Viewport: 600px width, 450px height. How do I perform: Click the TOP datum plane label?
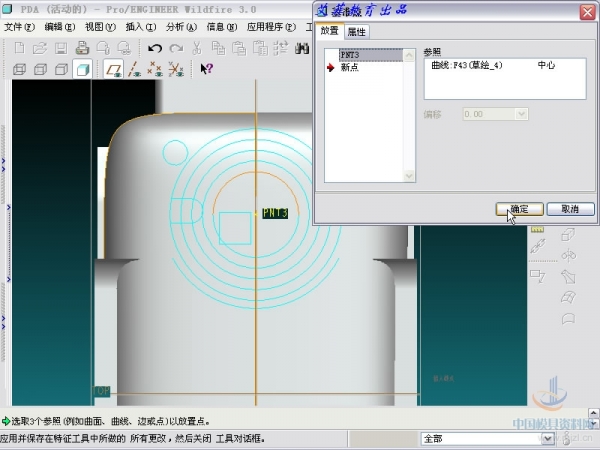pos(101,391)
